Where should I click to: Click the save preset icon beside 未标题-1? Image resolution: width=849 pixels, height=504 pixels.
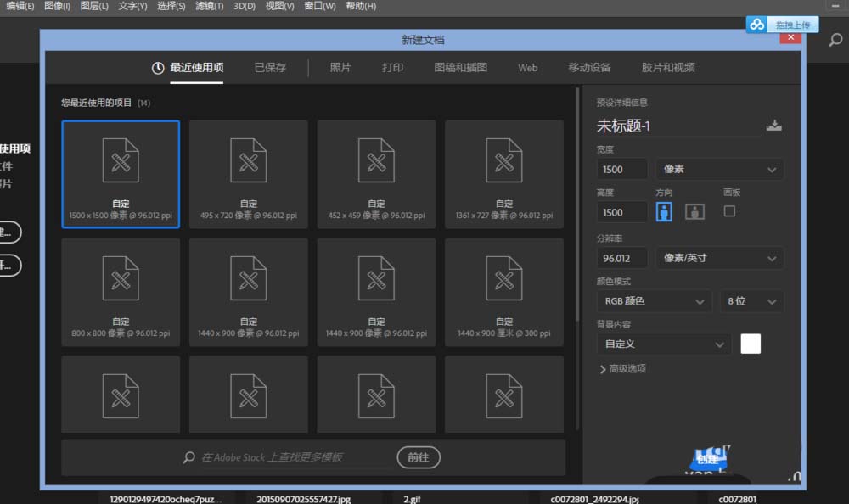pyautogui.click(x=773, y=126)
